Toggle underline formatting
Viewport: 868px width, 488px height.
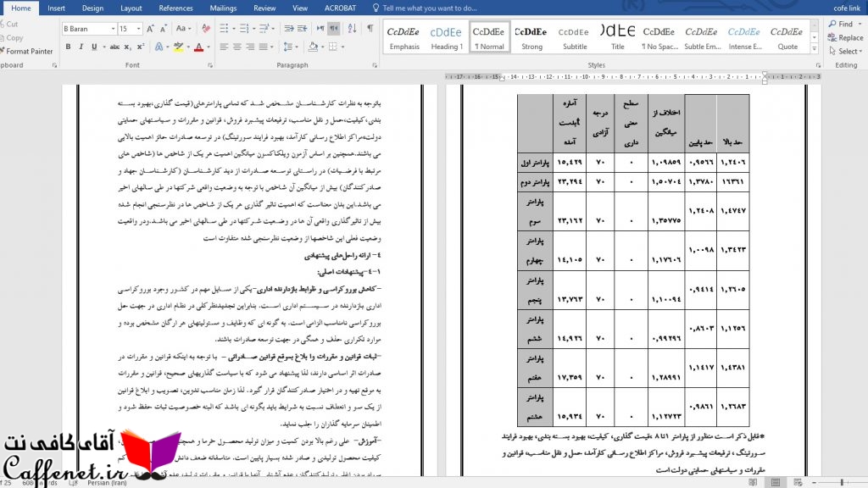94,47
